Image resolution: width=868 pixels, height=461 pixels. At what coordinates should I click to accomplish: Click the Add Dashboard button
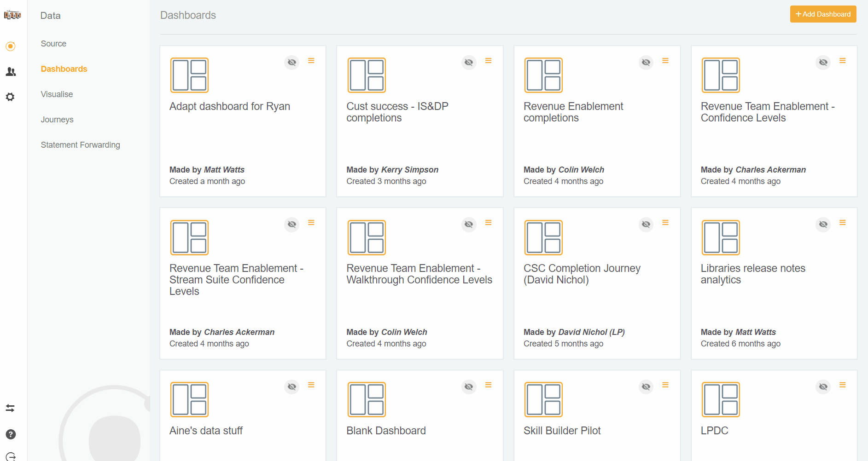823,14
